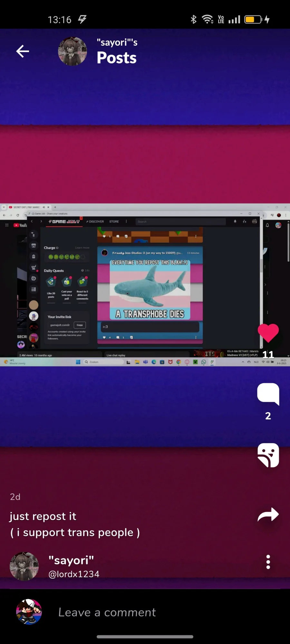Share the post with the arrow icon
The image size is (290, 644).
pos(268,514)
